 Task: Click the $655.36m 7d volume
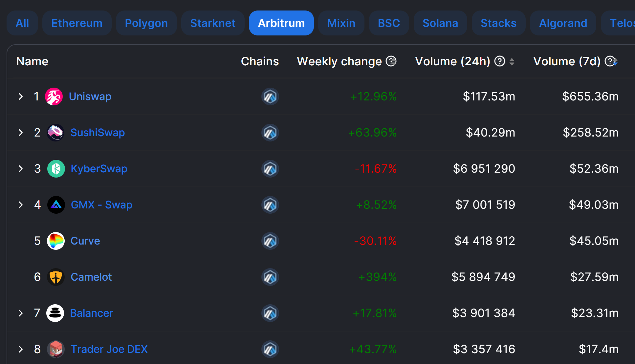[x=590, y=96]
